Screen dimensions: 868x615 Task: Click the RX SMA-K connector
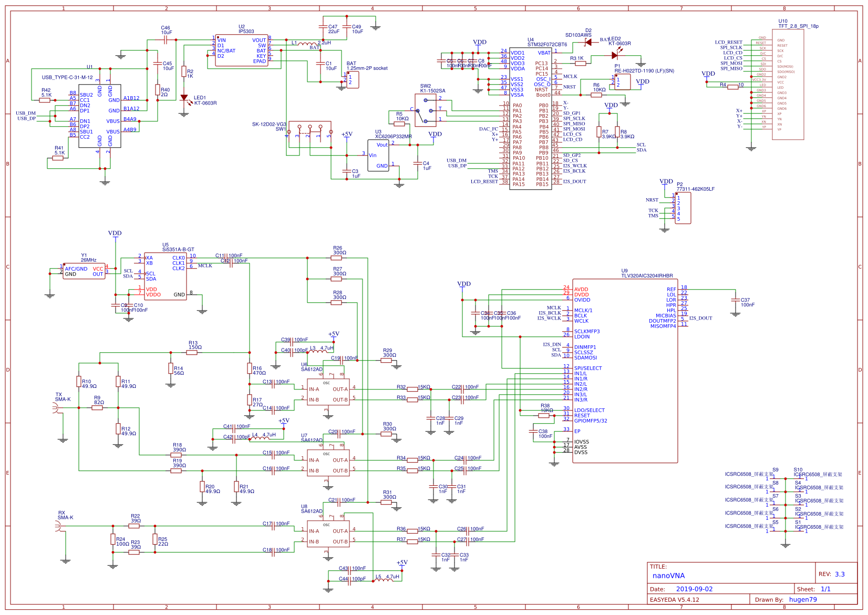[x=59, y=526]
